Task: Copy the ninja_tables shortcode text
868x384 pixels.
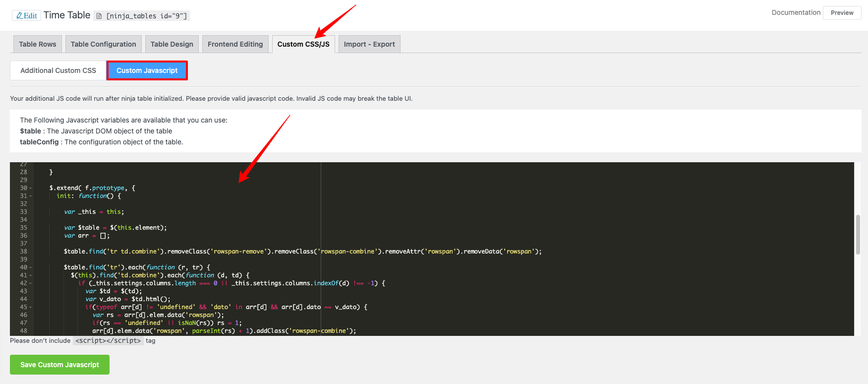Action: (x=147, y=16)
